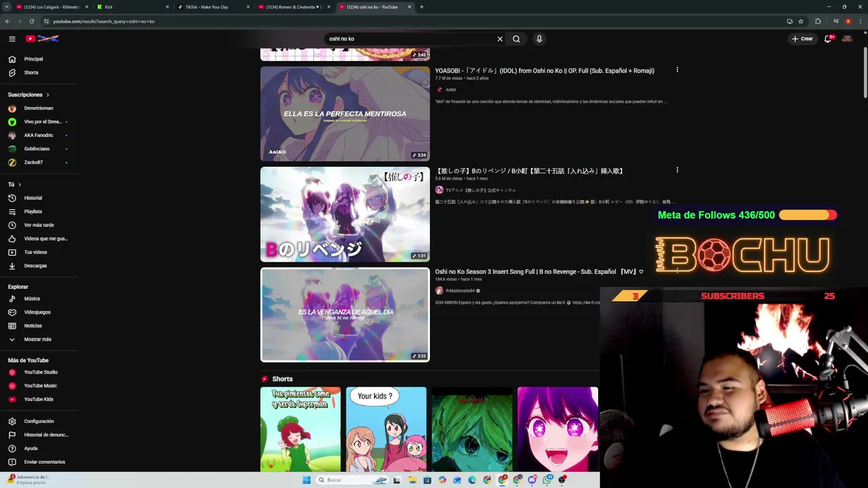Viewport: 868px width, 488px height.
Task: Play the B no Revenge Sub. Español thumbnail
Action: pos(345,314)
